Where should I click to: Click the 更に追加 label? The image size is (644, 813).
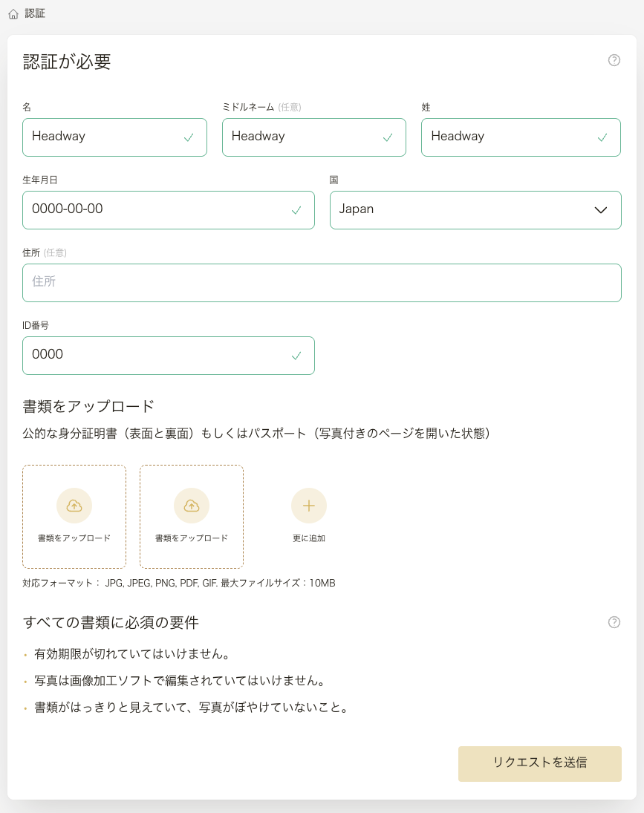click(309, 538)
